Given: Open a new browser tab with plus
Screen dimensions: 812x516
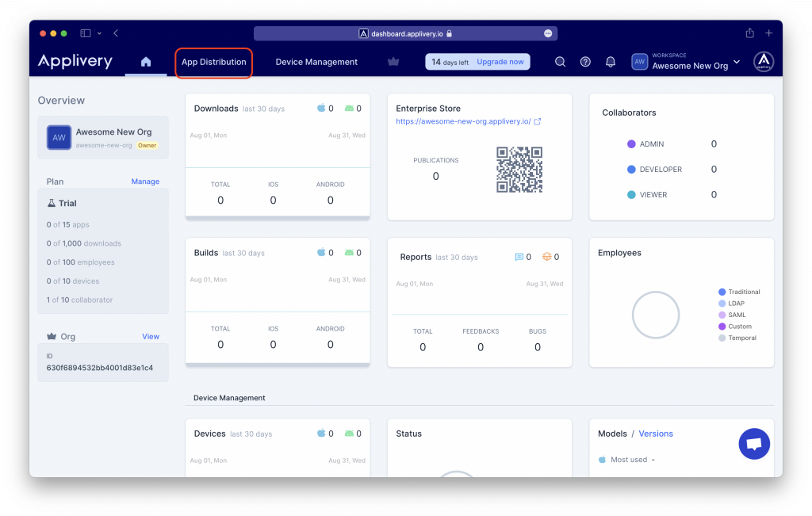Looking at the screenshot, I should pos(769,33).
